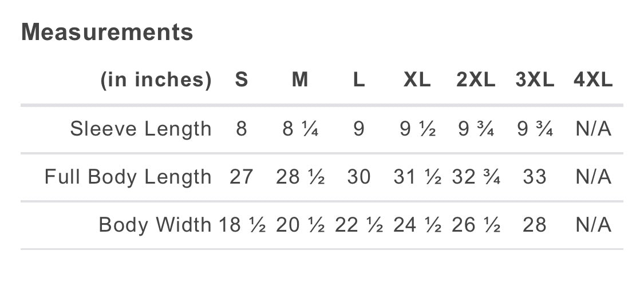This screenshot has width=644, height=282.
Task: Click the Full Body Length row label
Action: pyautogui.click(x=128, y=177)
